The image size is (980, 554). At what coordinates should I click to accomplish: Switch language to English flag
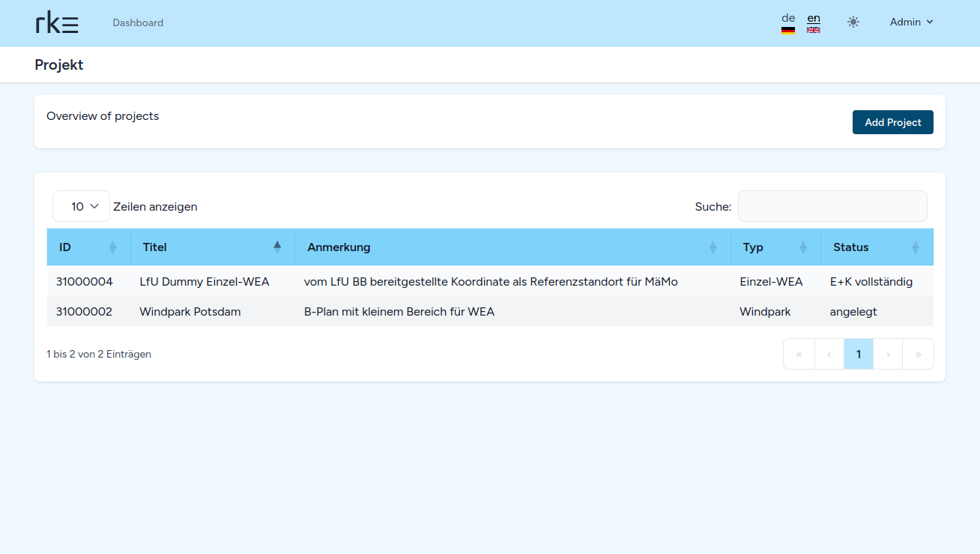[x=813, y=23]
